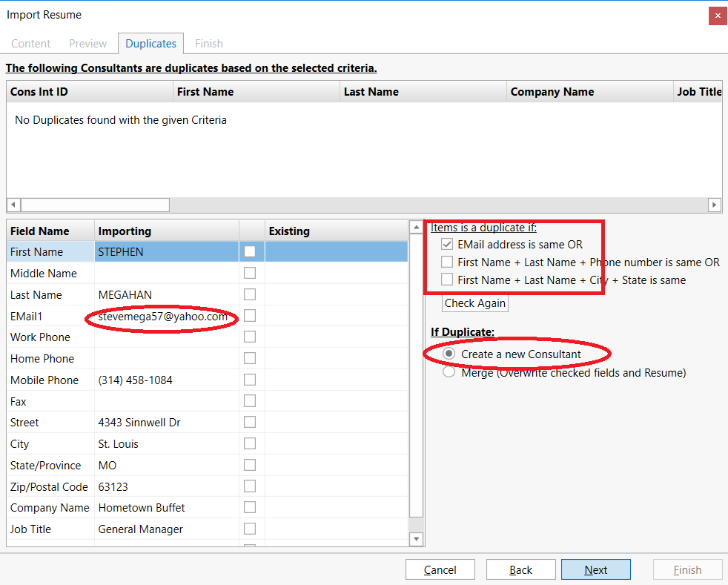Enable First Name + Last Name + Phone number criterion
Screen dimensions: 728x585
click(x=447, y=262)
